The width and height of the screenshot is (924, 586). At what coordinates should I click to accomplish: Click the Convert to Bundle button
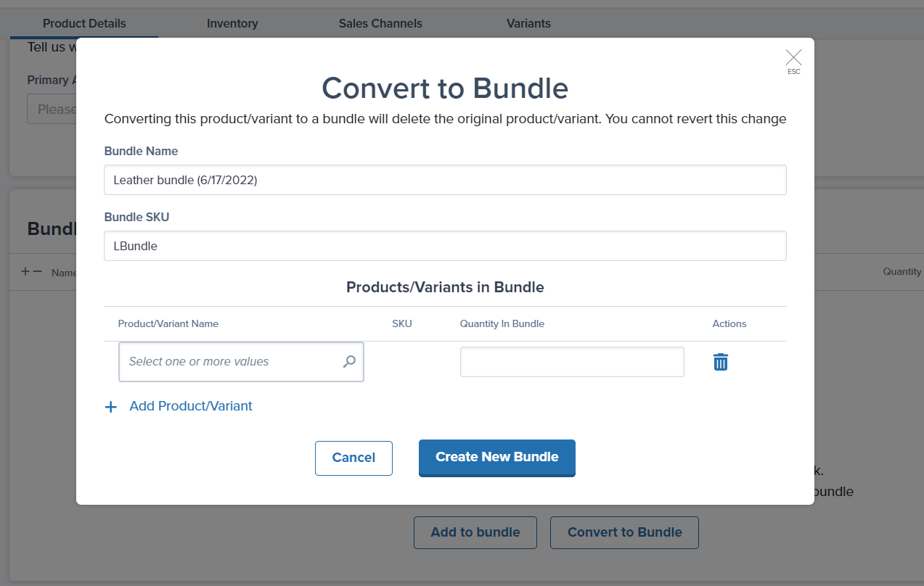624,532
